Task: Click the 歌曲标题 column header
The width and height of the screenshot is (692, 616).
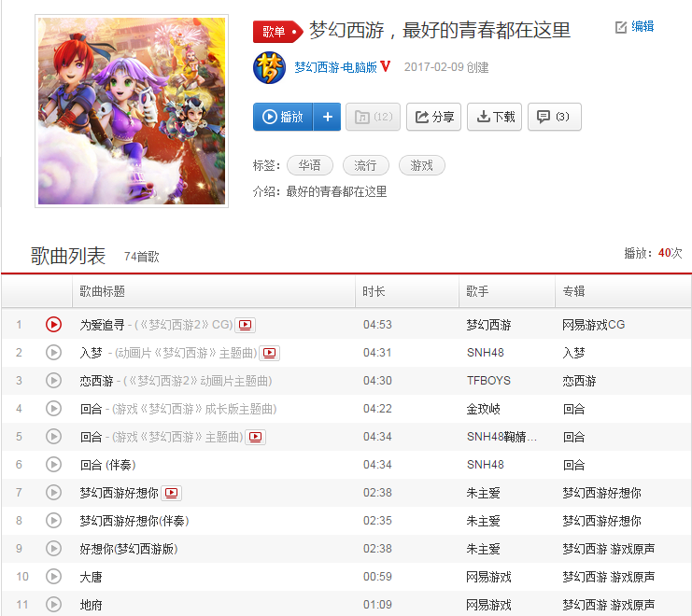Action: (x=214, y=291)
